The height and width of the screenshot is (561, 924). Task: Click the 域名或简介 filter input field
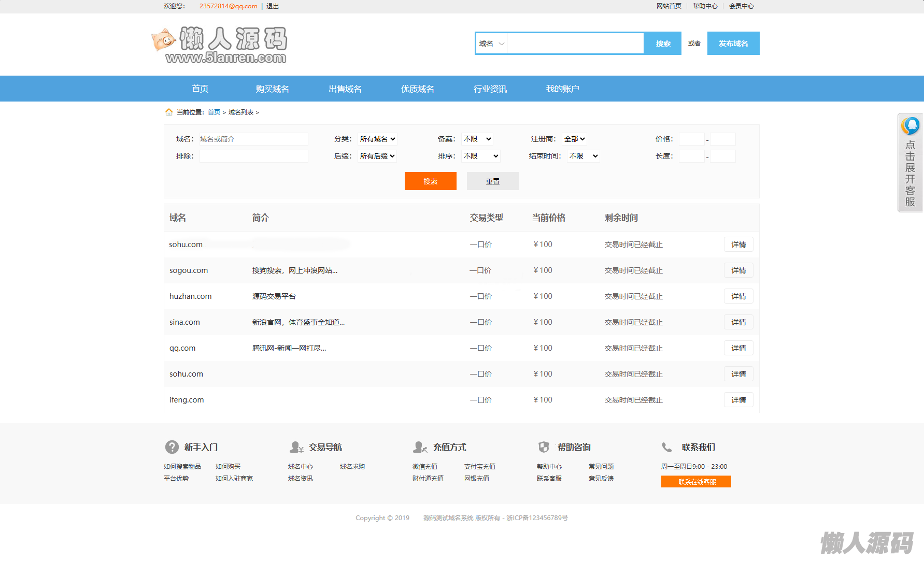[x=253, y=139]
